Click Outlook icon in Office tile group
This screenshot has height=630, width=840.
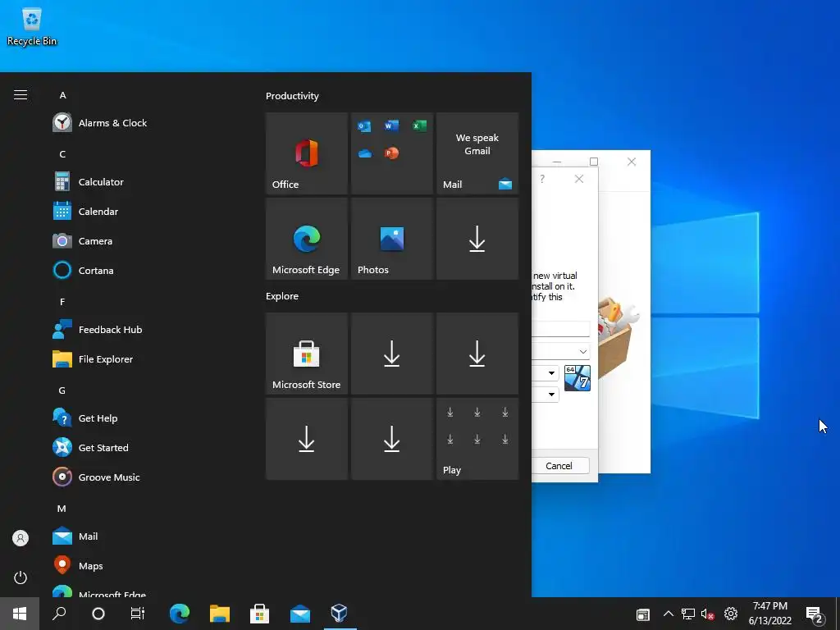364,126
